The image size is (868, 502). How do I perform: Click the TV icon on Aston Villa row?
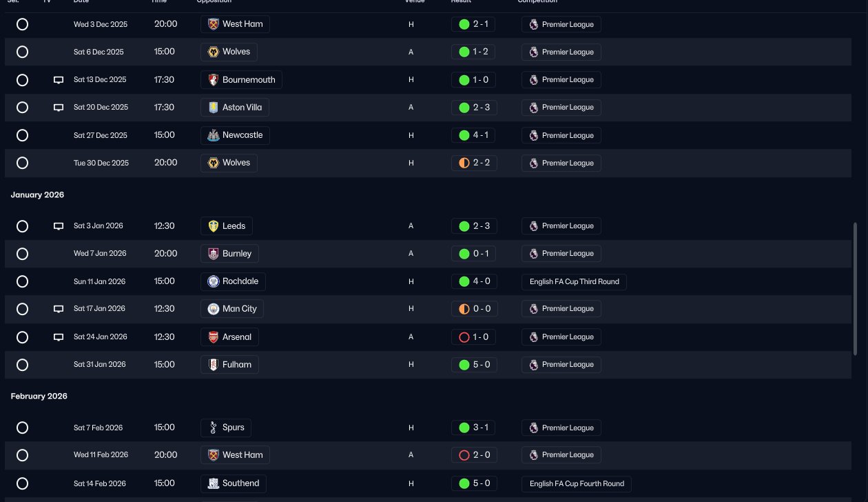click(x=59, y=108)
